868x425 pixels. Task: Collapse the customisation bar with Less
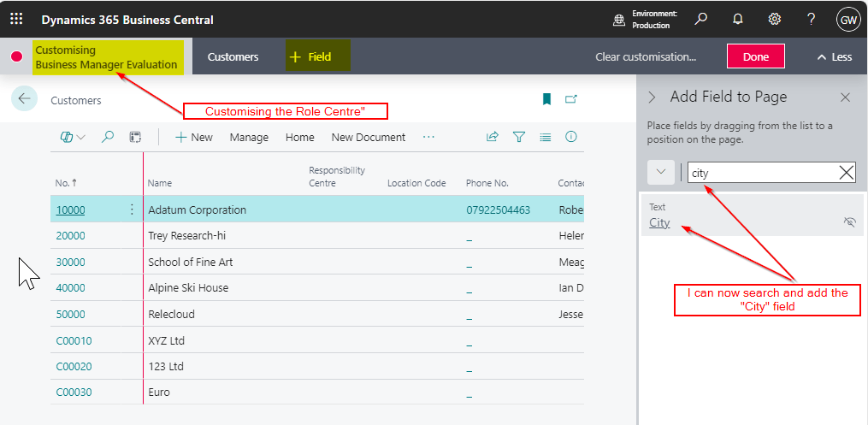pos(834,56)
